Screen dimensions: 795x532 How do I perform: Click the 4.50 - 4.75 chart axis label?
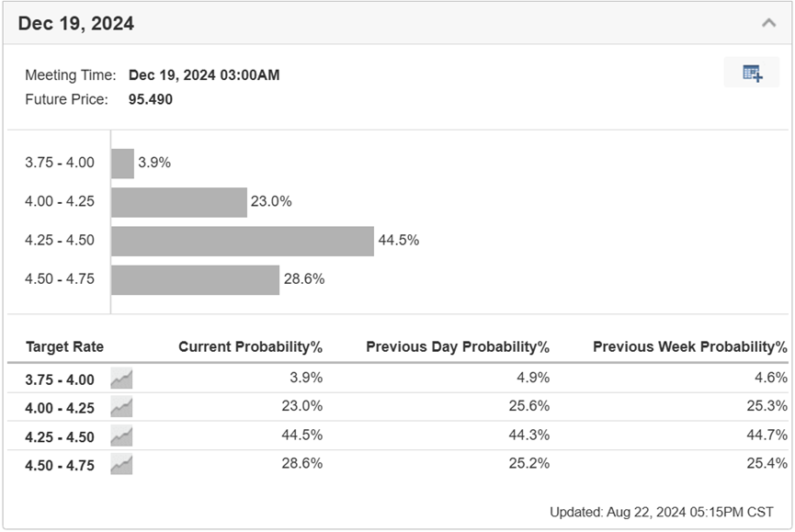point(60,278)
